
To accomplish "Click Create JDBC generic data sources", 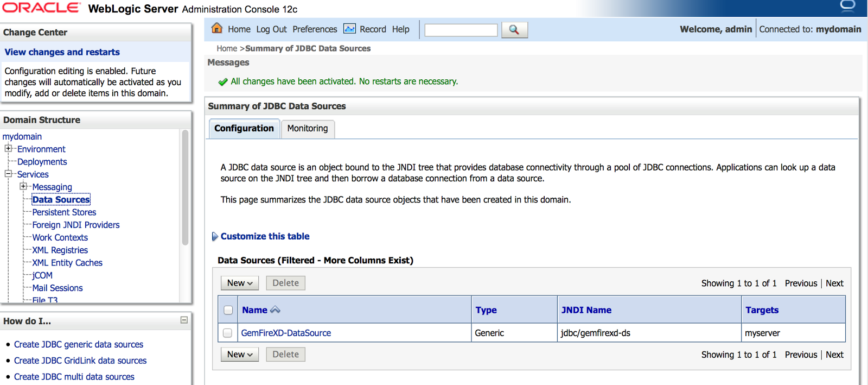I will coord(79,344).
